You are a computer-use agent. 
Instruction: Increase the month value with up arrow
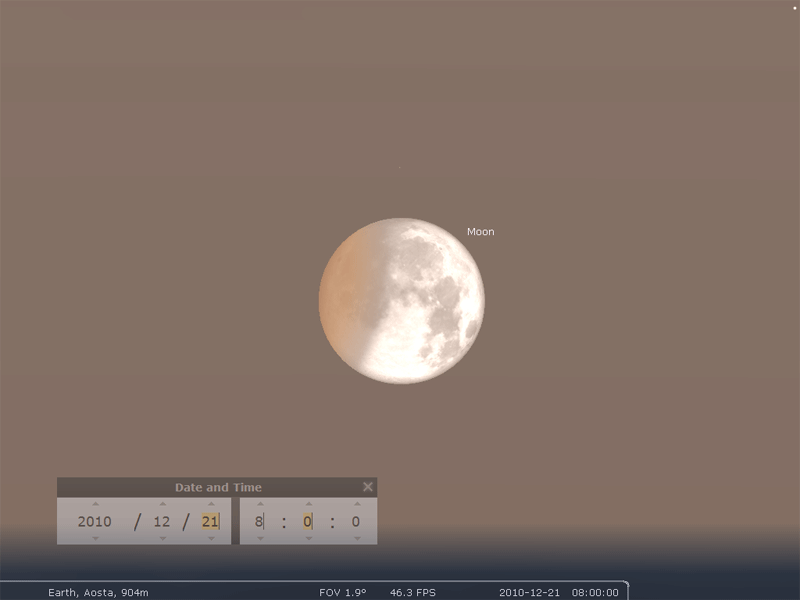tap(163, 504)
